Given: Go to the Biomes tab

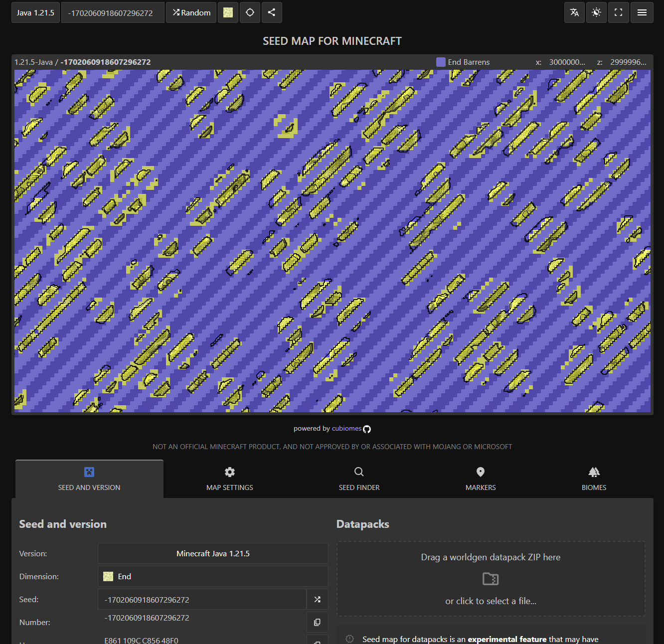Looking at the screenshot, I should (594, 479).
